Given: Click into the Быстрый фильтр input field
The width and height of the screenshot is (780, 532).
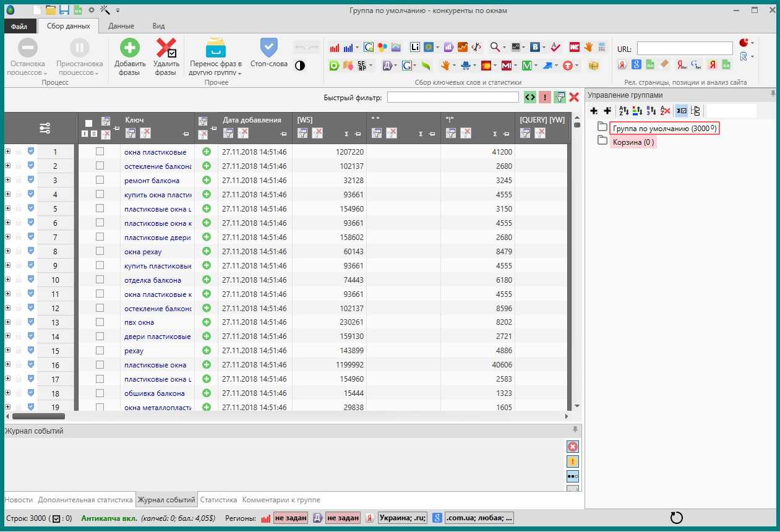Looking at the screenshot, I should [453, 97].
